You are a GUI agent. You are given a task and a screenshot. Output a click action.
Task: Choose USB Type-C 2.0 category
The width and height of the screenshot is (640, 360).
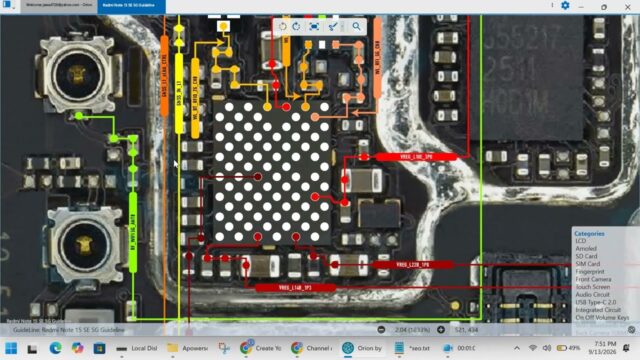[596, 302]
